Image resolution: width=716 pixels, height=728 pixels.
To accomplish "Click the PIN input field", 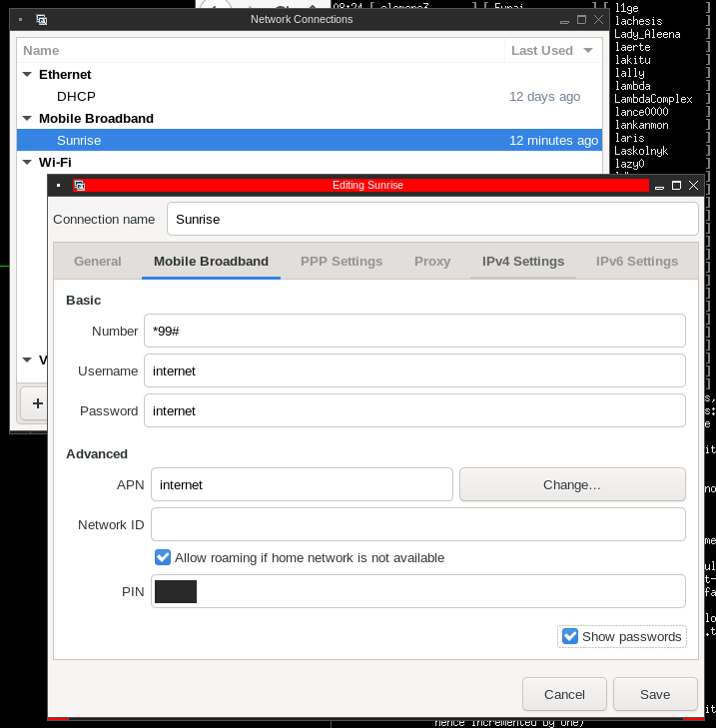I will click(417, 591).
